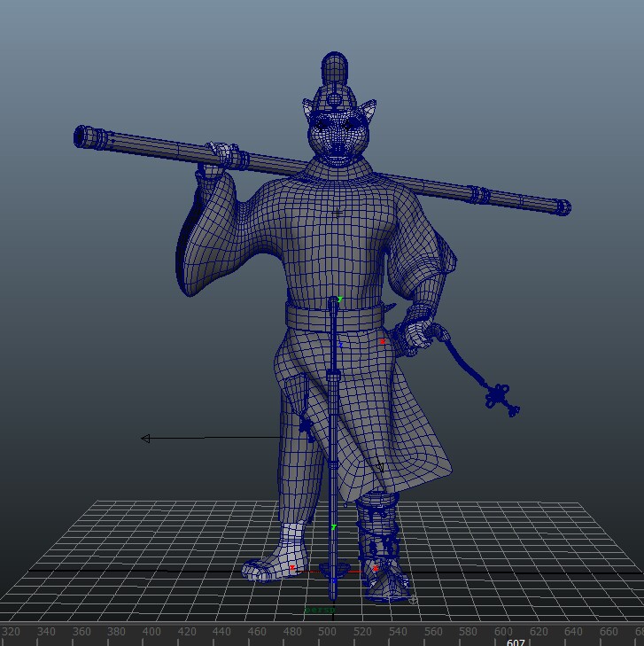Move playhead to frame 540
Image resolution: width=644 pixels, height=646 pixels.
tap(398, 632)
